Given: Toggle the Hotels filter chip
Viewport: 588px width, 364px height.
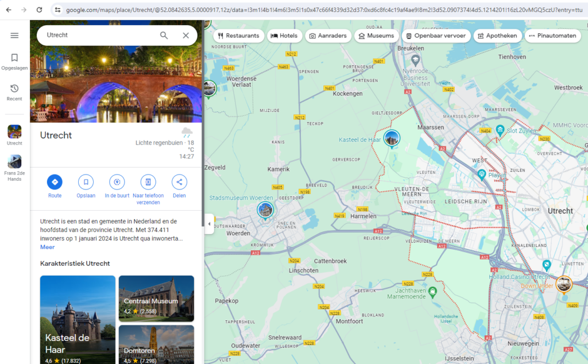Looking at the screenshot, I should [x=284, y=36].
